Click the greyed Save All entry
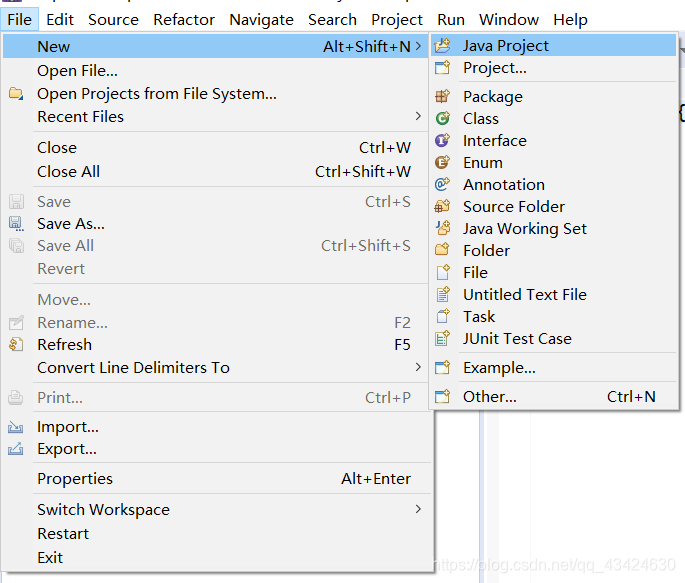Image resolution: width=685 pixels, height=583 pixels. pyautogui.click(x=214, y=246)
